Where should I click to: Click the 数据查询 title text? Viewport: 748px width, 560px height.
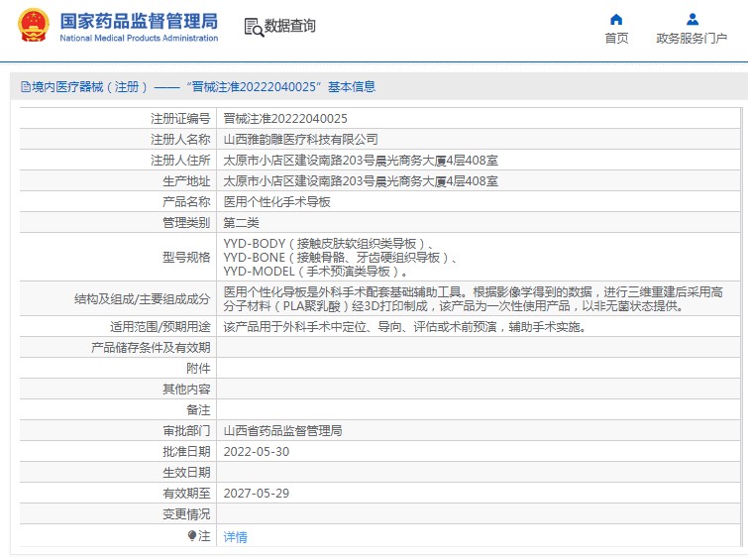290,26
